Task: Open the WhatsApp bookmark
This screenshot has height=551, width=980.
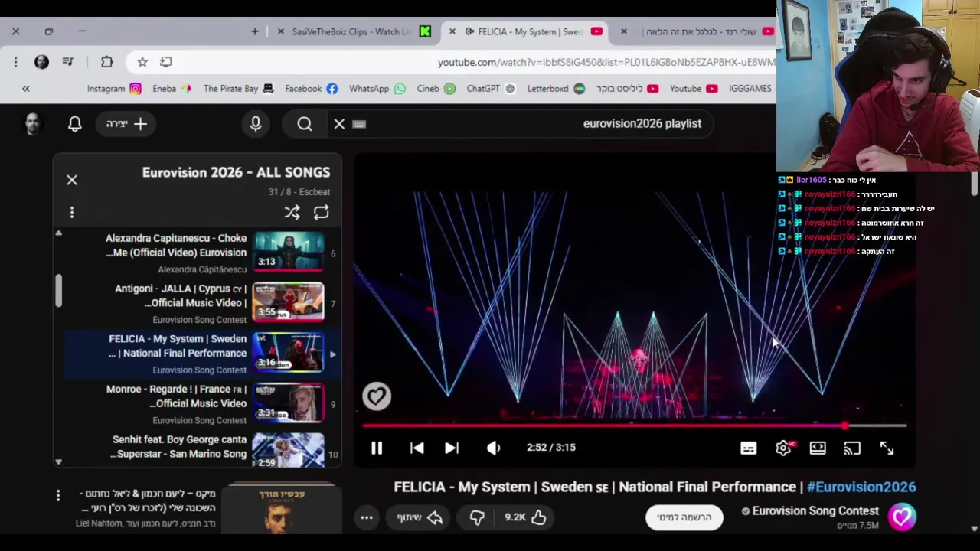Action: pyautogui.click(x=377, y=89)
